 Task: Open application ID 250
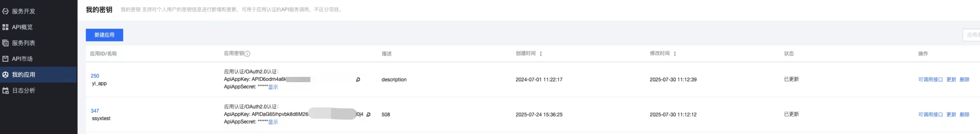tap(95, 76)
